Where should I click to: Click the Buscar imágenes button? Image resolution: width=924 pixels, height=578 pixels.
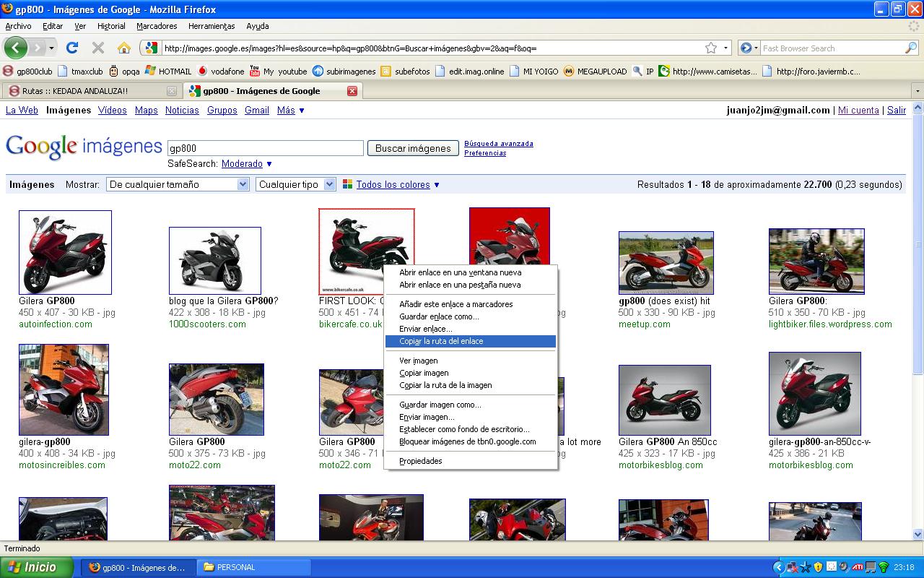click(x=413, y=148)
